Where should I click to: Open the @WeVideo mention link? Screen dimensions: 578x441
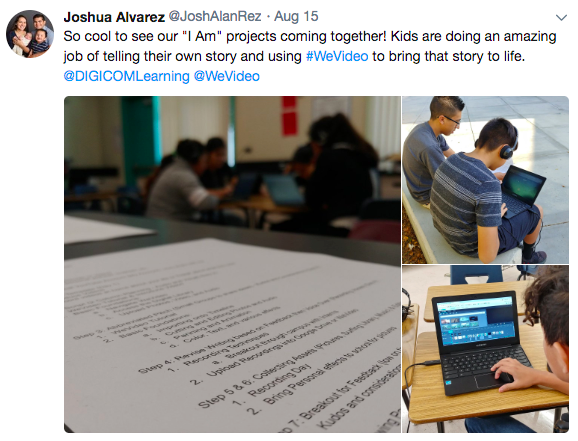[x=227, y=76]
